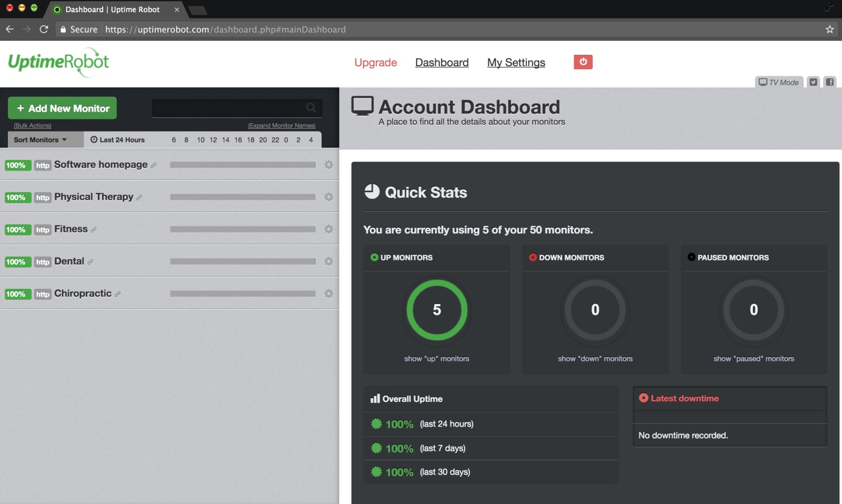The height and width of the screenshot is (504, 842).
Task: Open the Upgrade menu link
Action: (376, 63)
